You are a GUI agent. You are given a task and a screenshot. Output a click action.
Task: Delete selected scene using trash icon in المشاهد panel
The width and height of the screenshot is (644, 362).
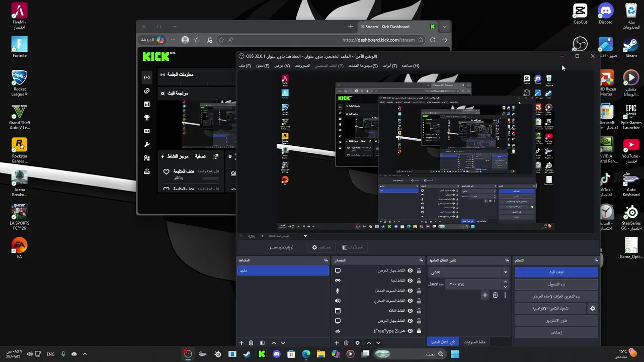pos(251,343)
